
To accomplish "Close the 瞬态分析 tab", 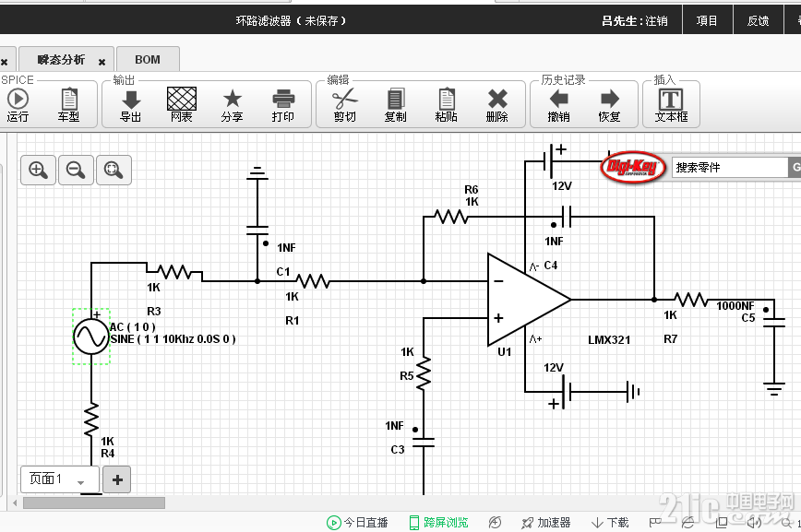I will tap(102, 62).
